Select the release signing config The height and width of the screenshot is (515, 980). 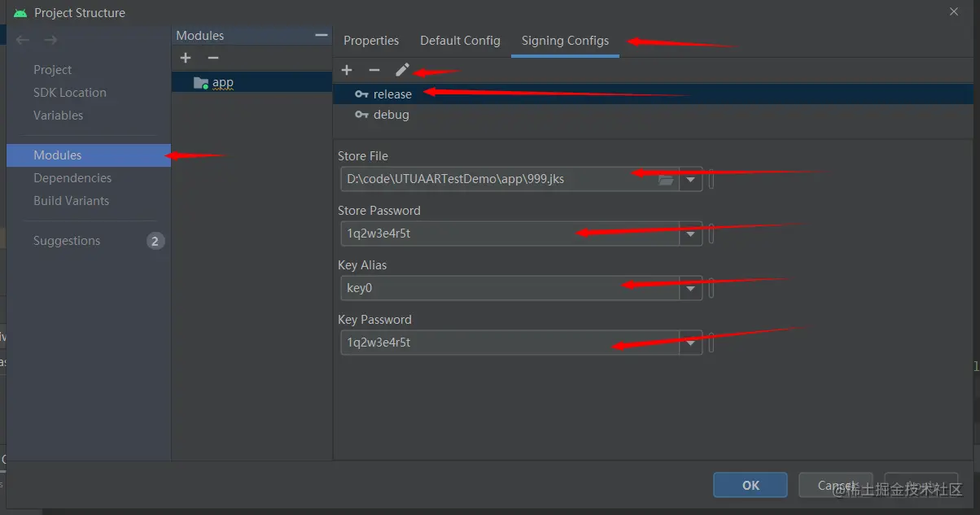653,94
